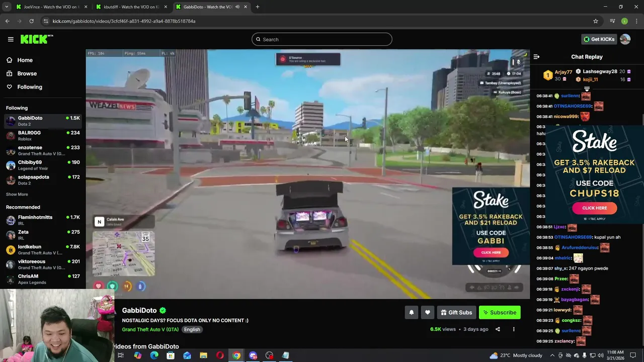Open leaderboard user Arjay77
The image size is (644, 362).
563,72
